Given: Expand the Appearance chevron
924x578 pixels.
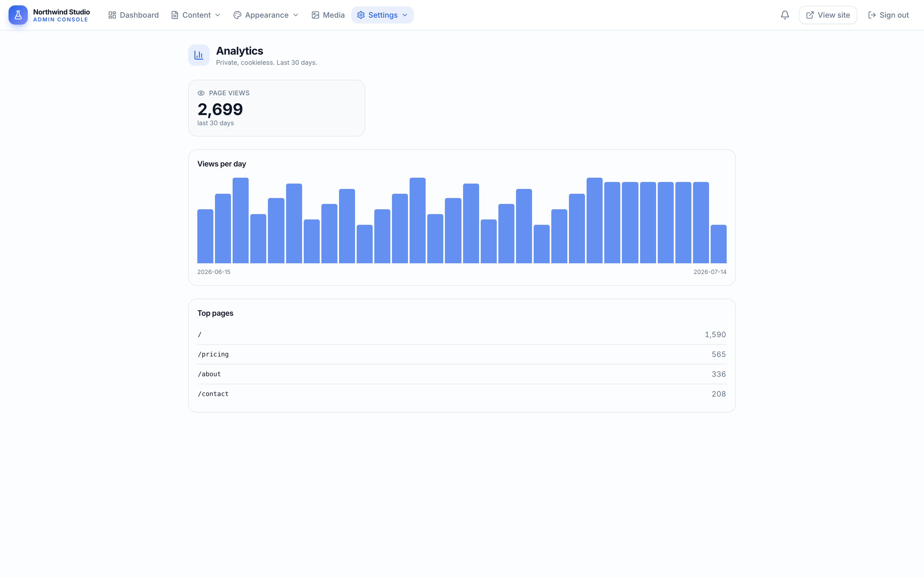Looking at the screenshot, I should click(295, 15).
